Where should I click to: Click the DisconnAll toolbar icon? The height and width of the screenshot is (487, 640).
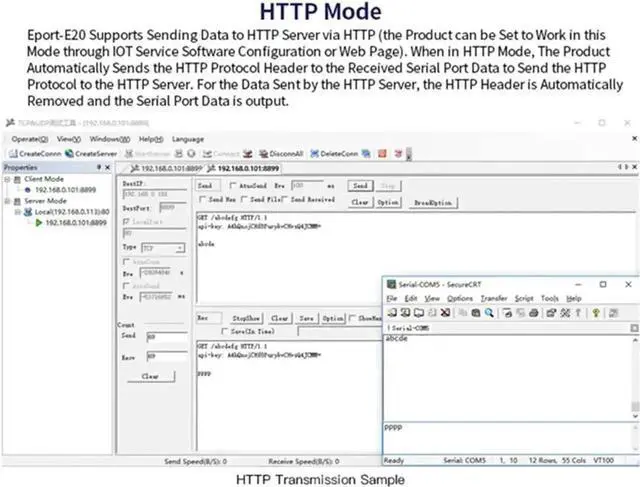click(261, 153)
